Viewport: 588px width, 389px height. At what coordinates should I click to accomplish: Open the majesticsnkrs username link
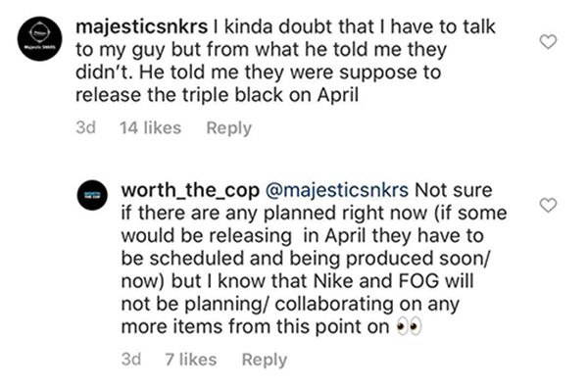(141, 27)
